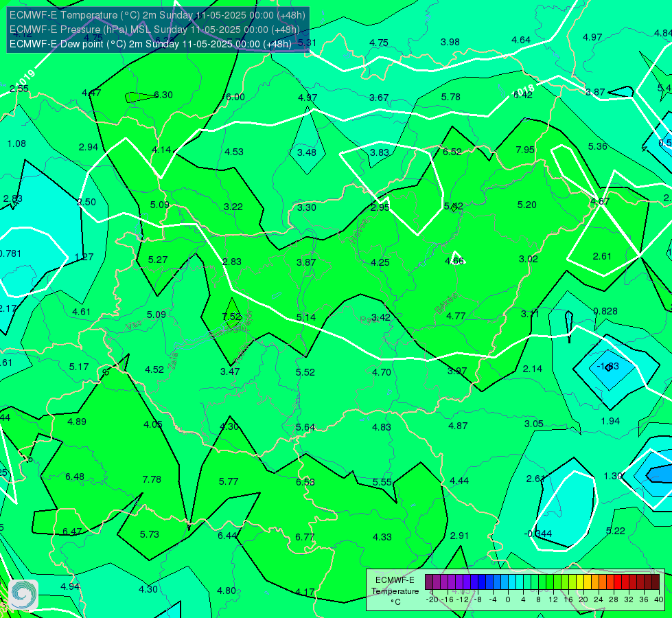Click the dew point value 3.05
672x618 pixels.
534,424
